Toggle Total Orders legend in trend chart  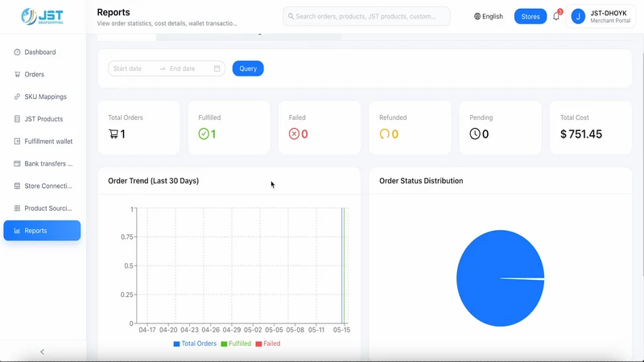click(x=195, y=343)
